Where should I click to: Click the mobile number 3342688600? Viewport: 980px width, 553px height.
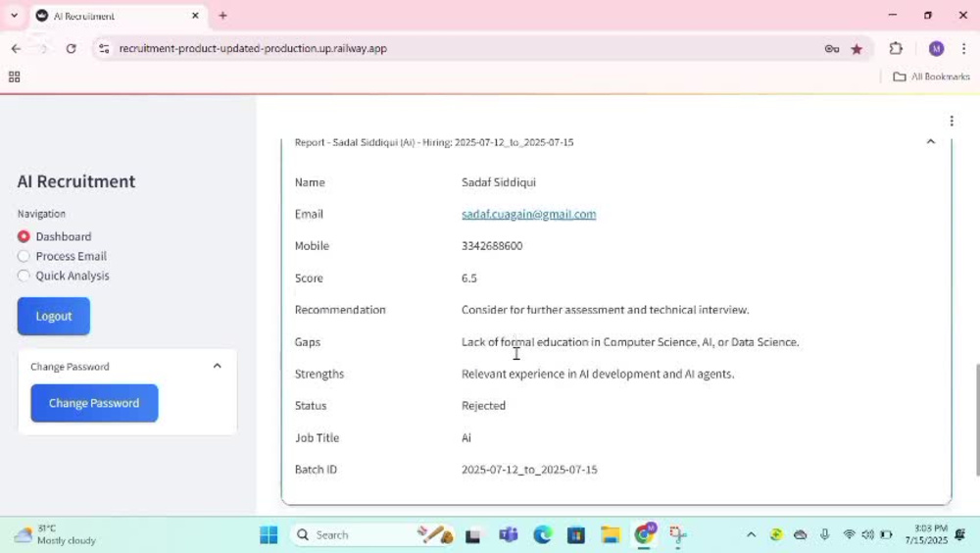point(492,246)
